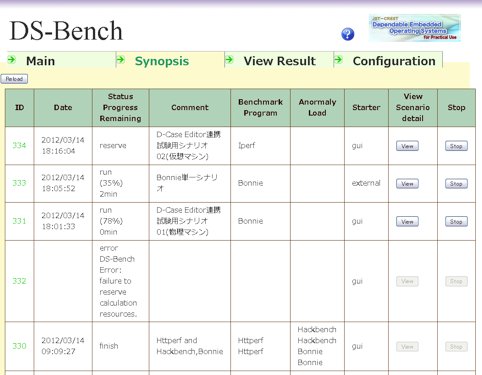Viewport: 482px width, 375px height.
Task: Click the green arrow beside Main
Action: pos(12,60)
